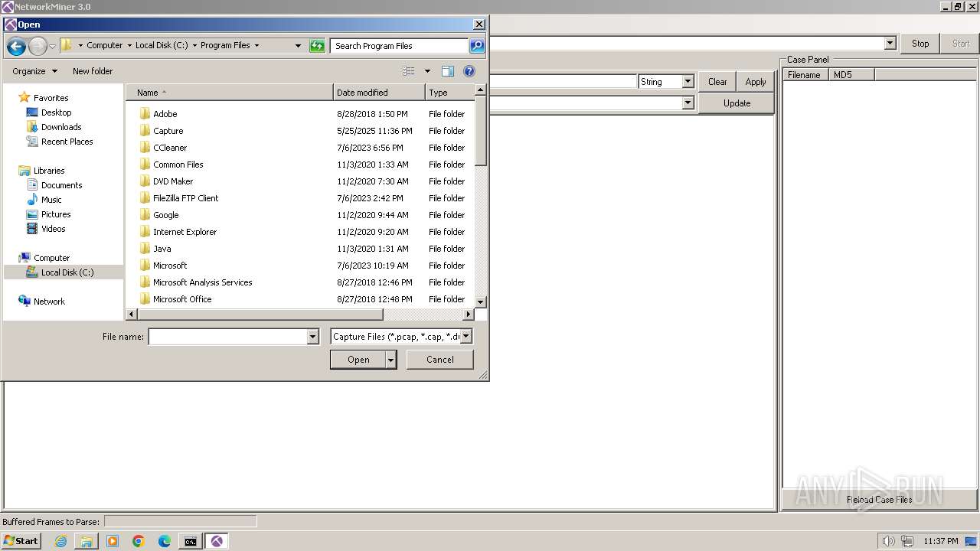Click in the File name input field

(227, 337)
